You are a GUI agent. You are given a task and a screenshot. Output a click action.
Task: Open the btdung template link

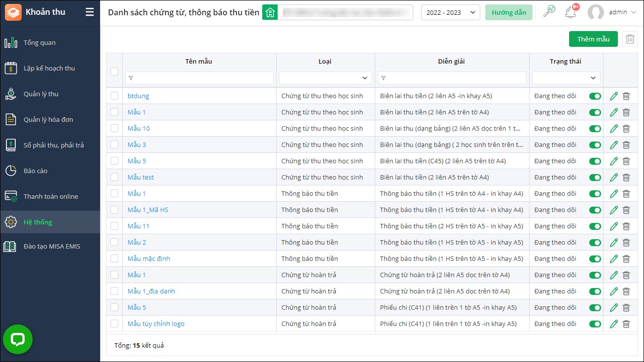pyautogui.click(x=138, y=96)
